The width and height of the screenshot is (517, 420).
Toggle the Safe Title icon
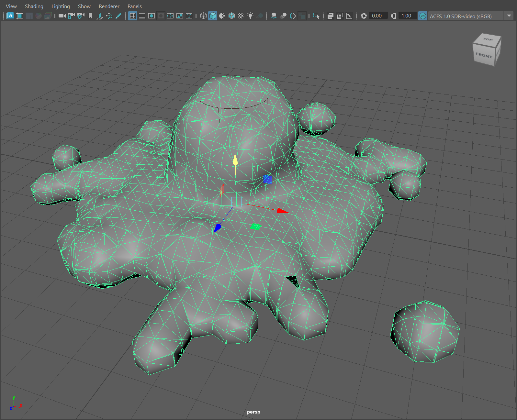189,16
